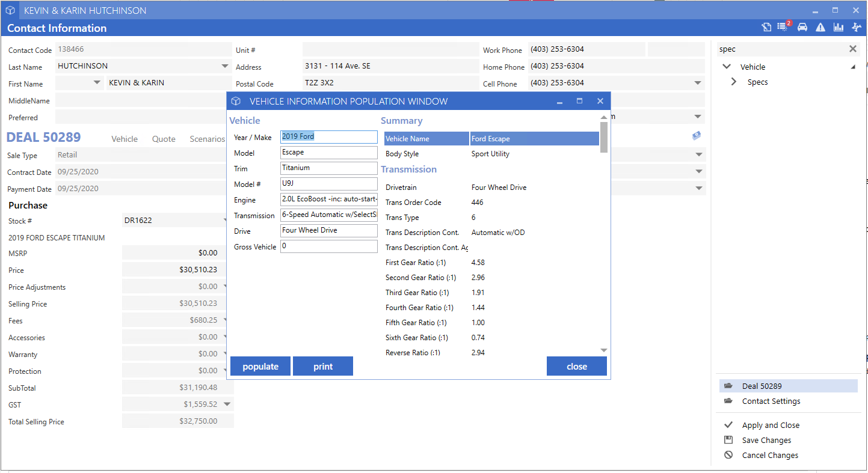Click the Stock # field 'DR1622'
The width and height of the screenshot is (868, 473).
[x=174, y=220]
